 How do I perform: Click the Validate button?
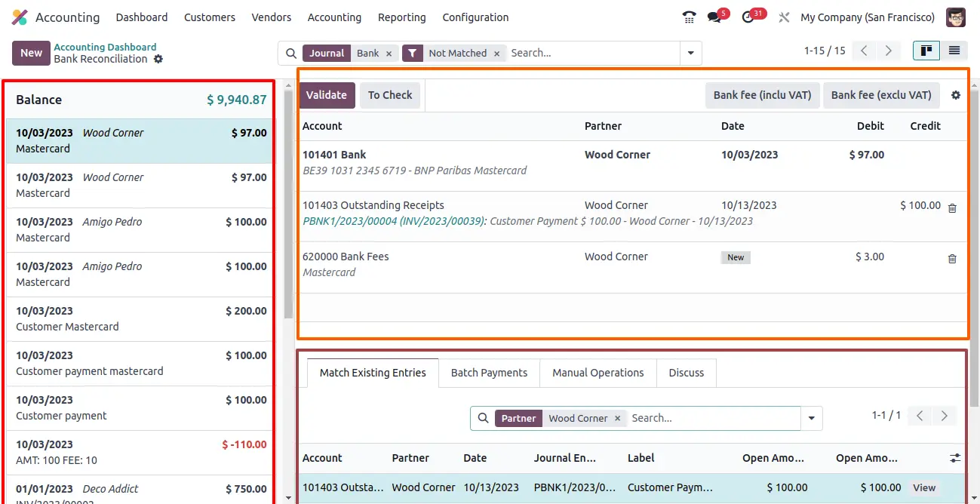tap(326, 95)
